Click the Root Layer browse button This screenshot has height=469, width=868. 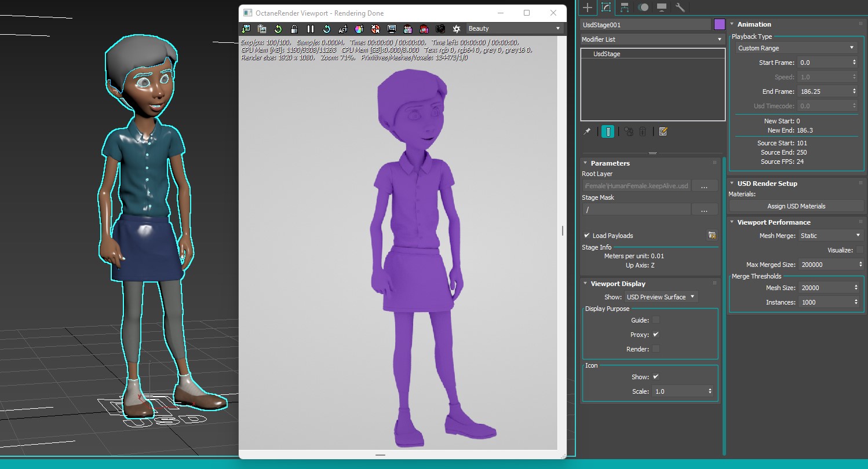coord(704,186)
